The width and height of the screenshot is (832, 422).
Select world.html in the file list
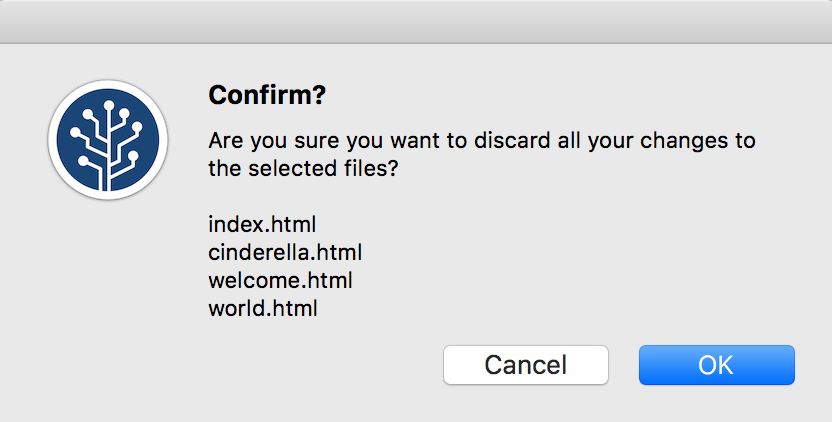263,309
